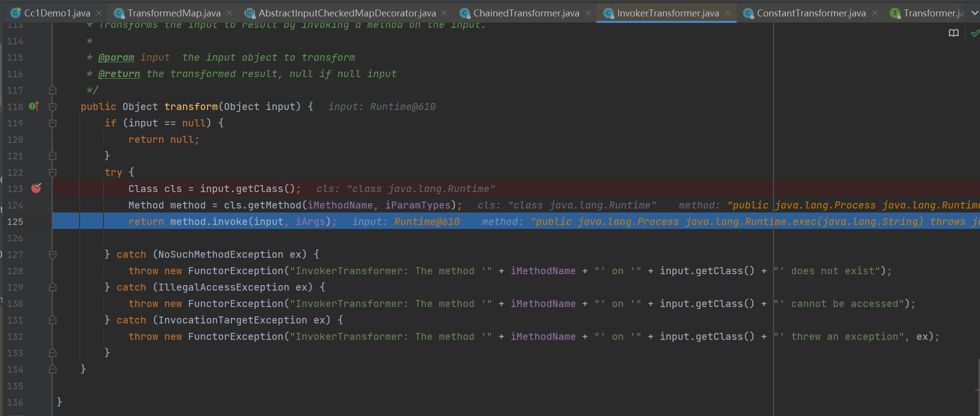Click iParamTypes on line 124

(x=417, y=205)
